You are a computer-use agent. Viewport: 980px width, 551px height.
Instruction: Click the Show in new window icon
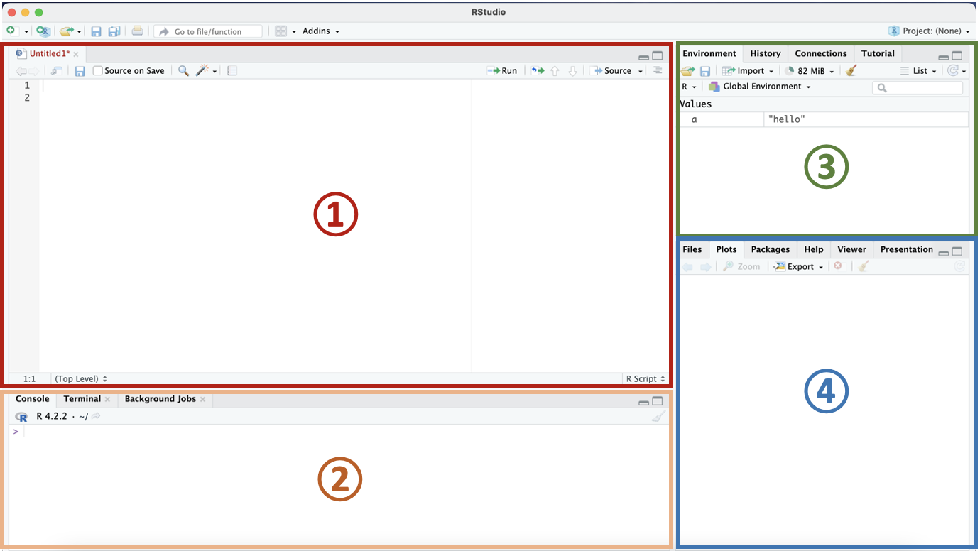tap(57, 71)
